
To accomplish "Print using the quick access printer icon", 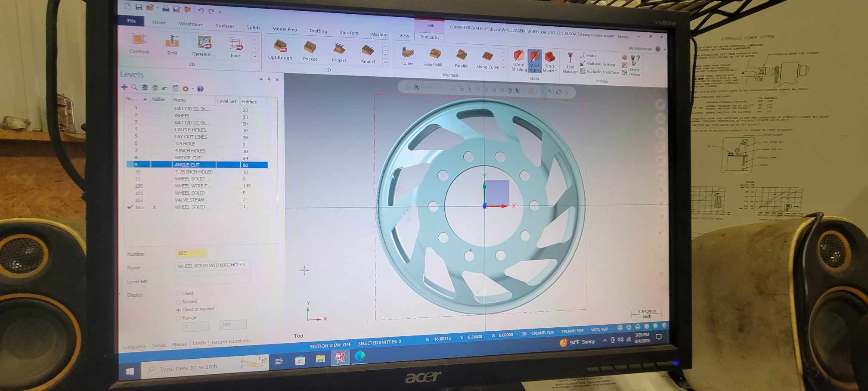I will click(x=165, y=8).
